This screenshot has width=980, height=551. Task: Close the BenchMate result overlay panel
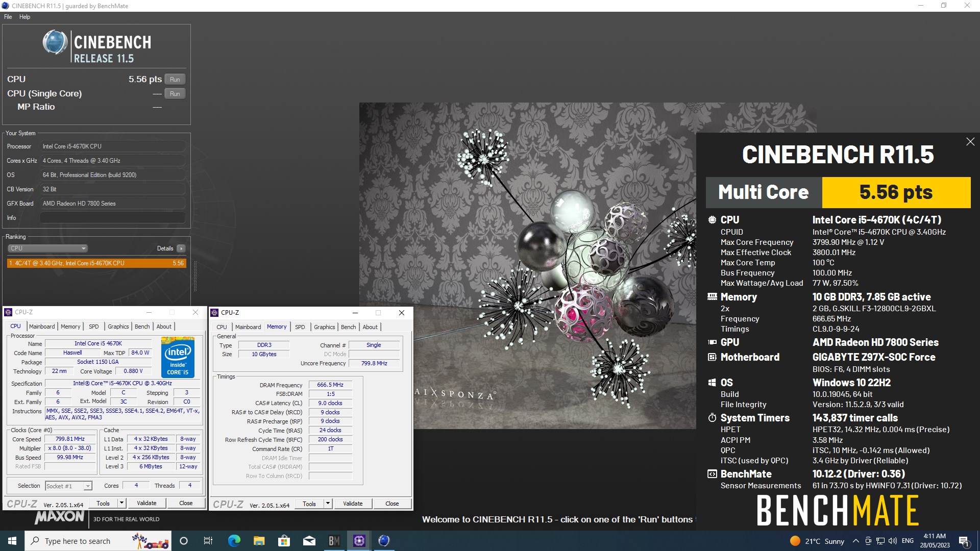tap(970, 142)
